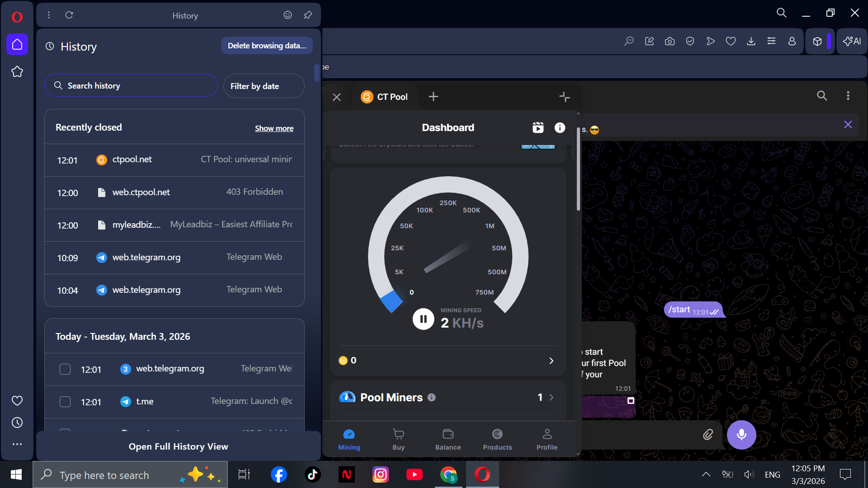
Task: Switch to the Profile tab
Action: click(547, 440)
